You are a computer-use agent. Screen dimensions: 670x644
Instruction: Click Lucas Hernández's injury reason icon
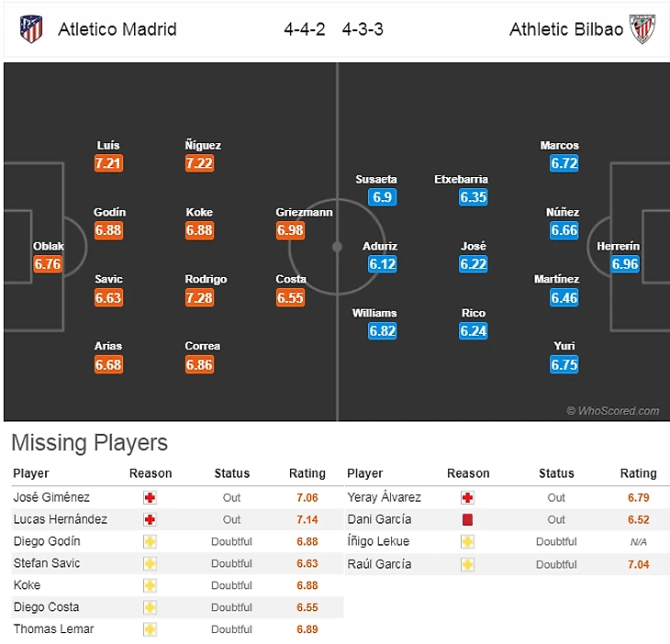coord(150,519)
